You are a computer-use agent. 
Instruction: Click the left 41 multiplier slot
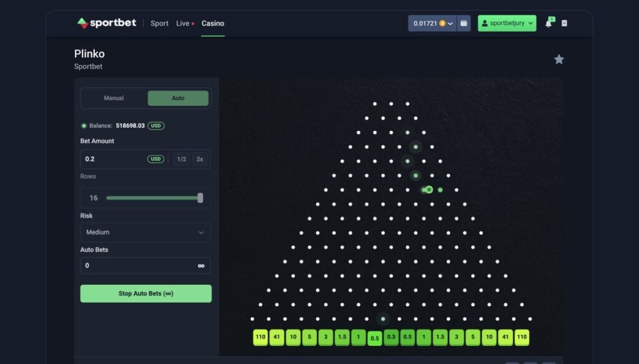[276, 337]
